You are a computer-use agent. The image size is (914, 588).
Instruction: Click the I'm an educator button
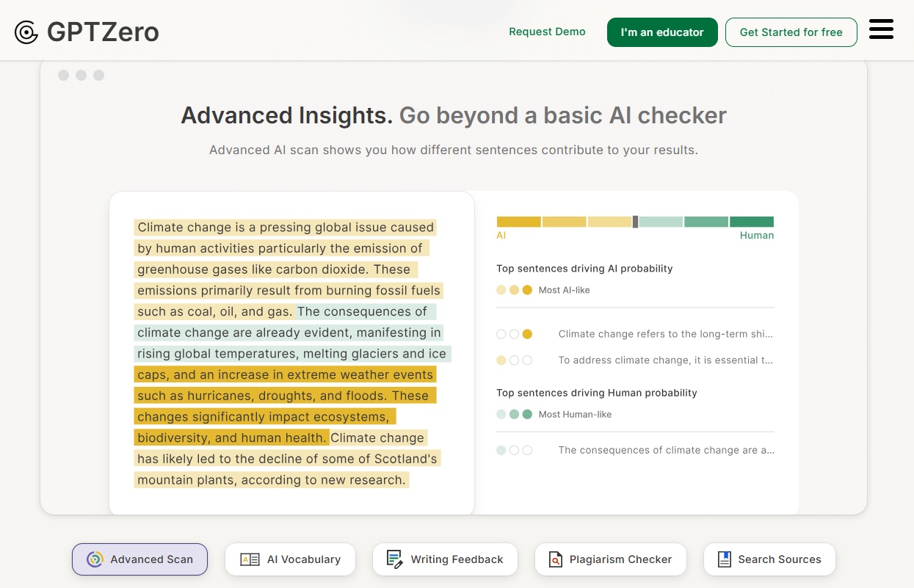click(662, 32)
